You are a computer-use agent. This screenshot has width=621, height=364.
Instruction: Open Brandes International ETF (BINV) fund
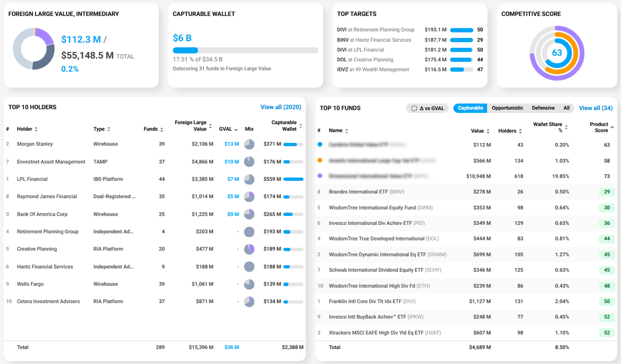point(366,192)
